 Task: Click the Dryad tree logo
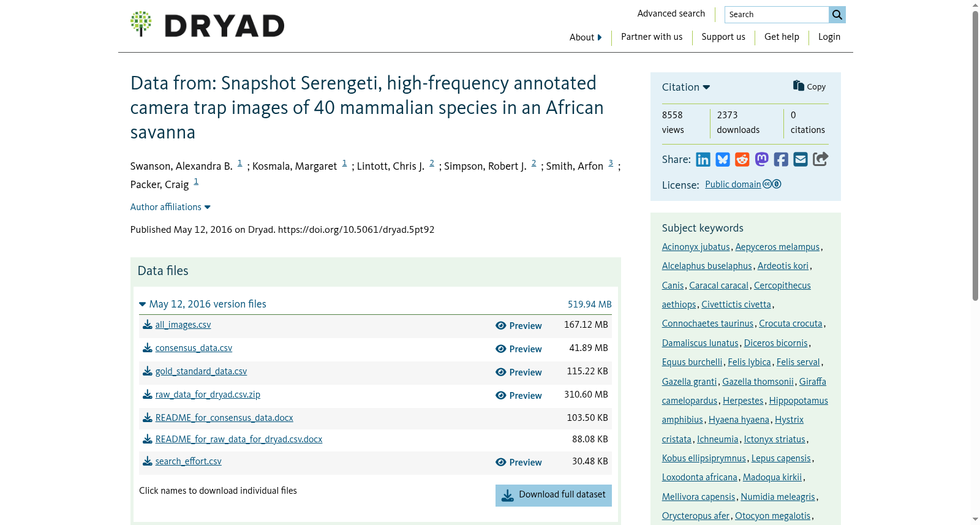point(141,23)
